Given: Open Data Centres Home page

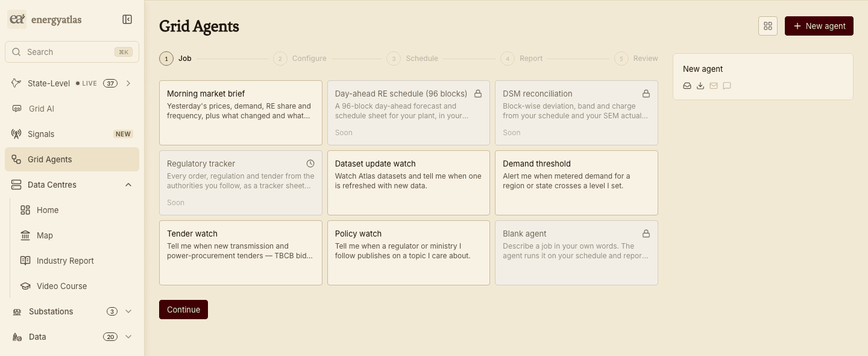Looking at the screenshot, I should (x=77, y=210).
